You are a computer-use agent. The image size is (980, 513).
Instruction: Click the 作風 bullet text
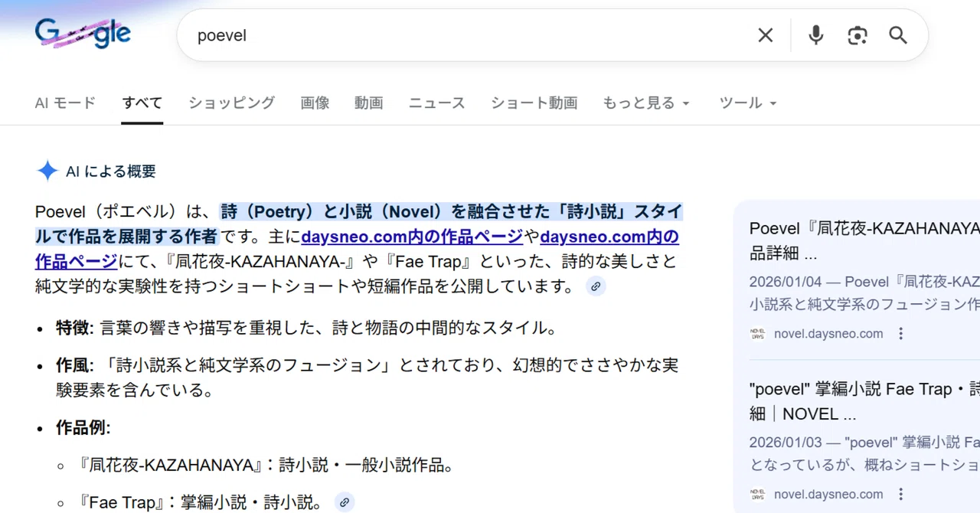(x=367, y=377)
